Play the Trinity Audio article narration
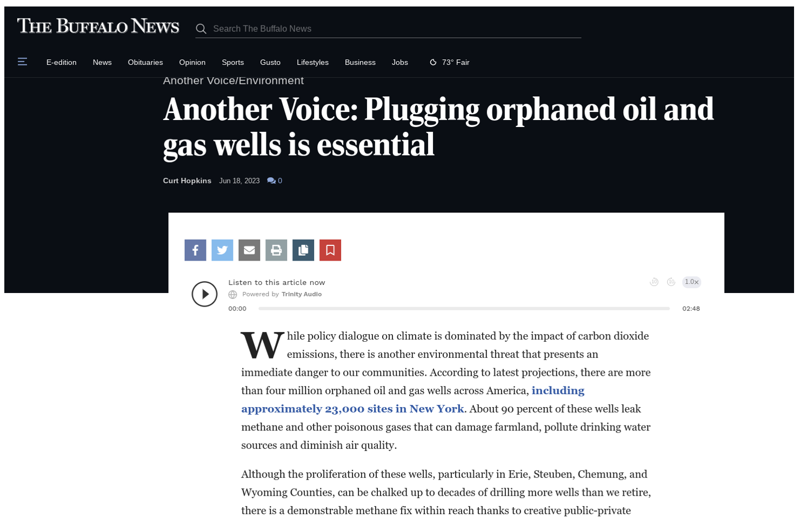The height and width of the screenshot is (532, 800). [x=204, y=294]
